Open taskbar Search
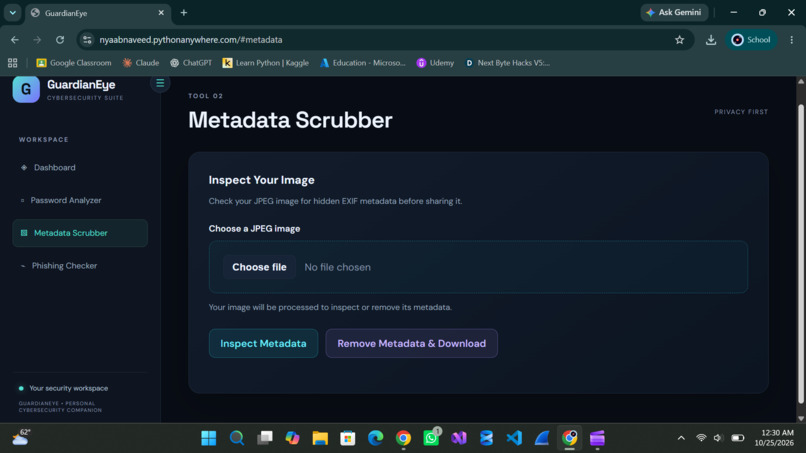 [236, 438]
